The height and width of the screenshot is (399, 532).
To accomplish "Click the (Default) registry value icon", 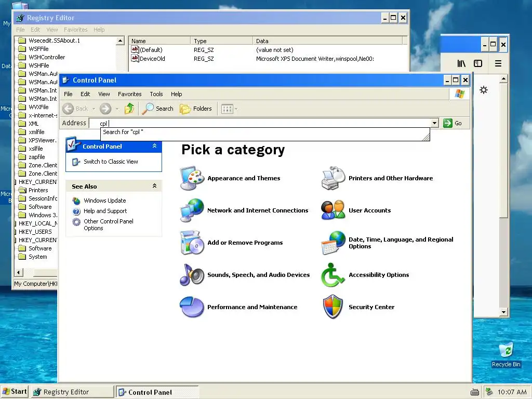I will pyautogui.click(x=135, y=49).
